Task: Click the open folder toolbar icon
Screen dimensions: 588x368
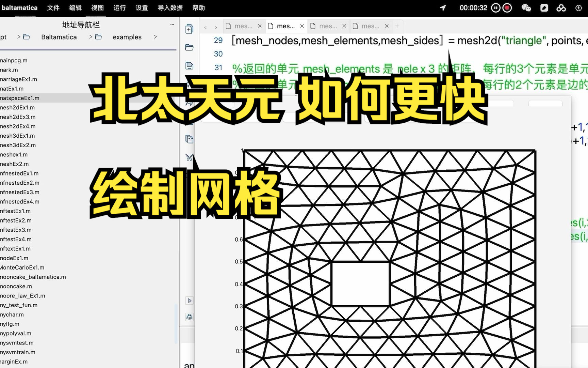Action: point(189,47)
